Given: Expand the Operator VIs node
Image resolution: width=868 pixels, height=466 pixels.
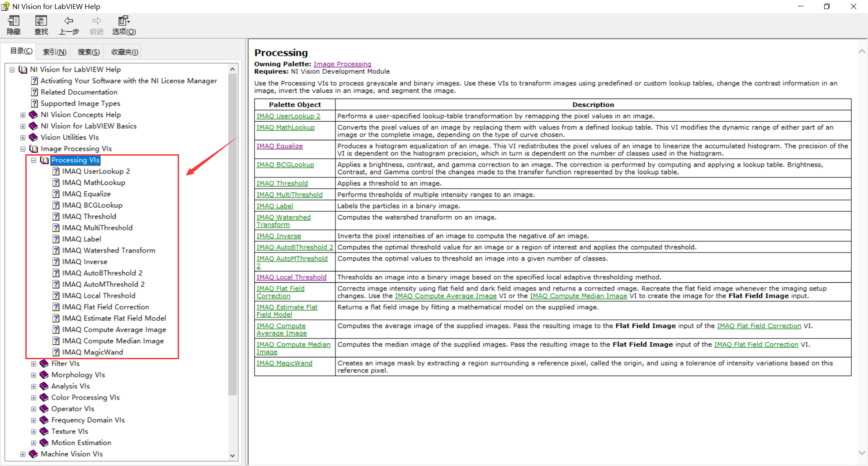Looking at the screenshot, I should point(34,409).
